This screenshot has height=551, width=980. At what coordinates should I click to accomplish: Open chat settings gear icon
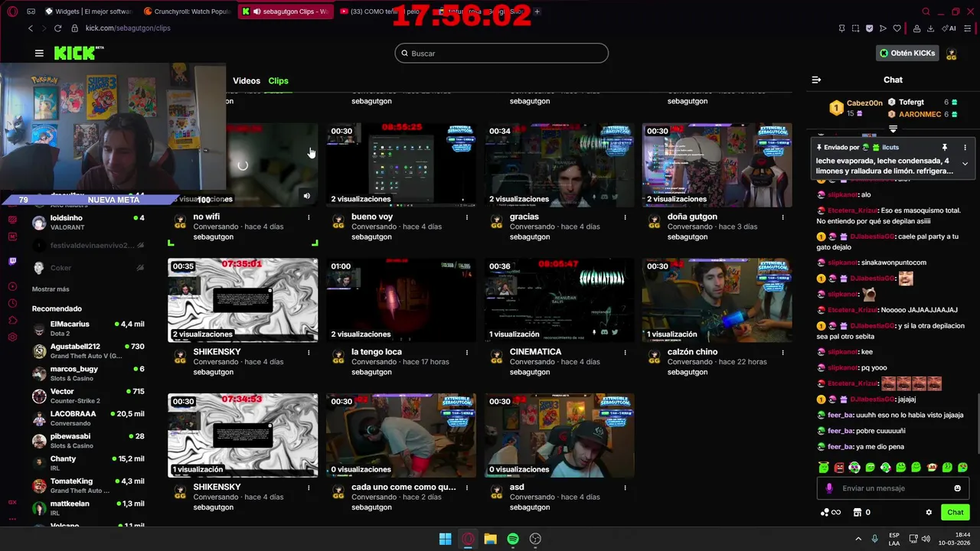tap(929, 513)
